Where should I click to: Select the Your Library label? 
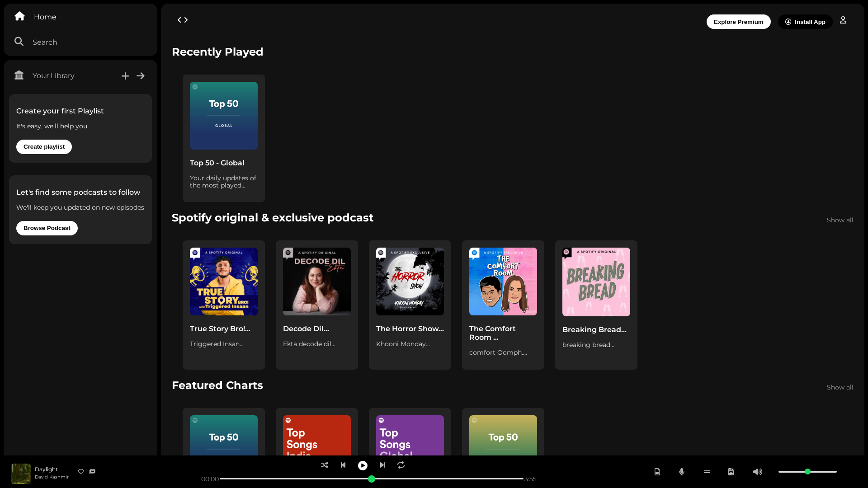53,76
